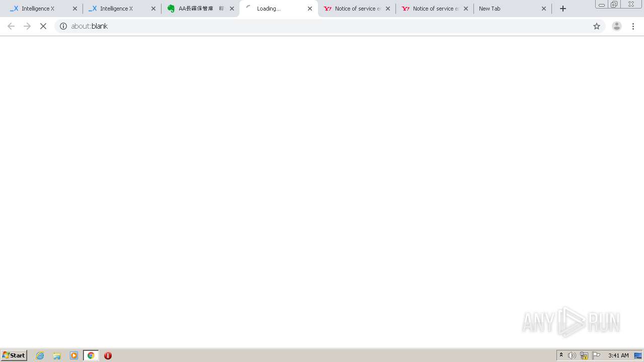Close the first Intelligence X tab

[x=75, y=9]
